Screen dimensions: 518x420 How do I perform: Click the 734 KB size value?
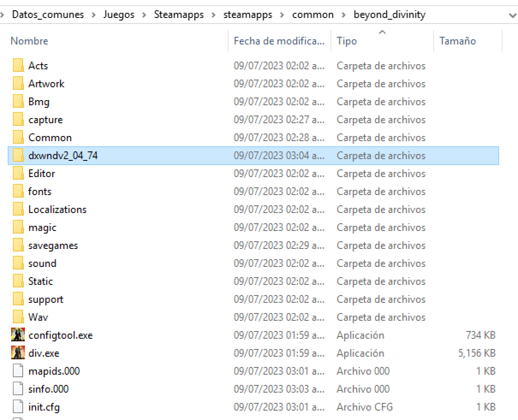(481, 335)
